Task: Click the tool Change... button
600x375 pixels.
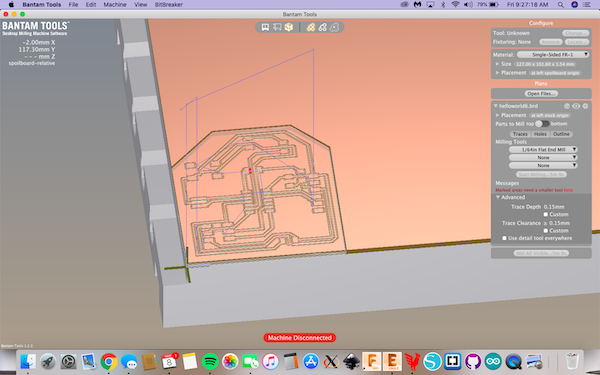Action: pos(576,33)
